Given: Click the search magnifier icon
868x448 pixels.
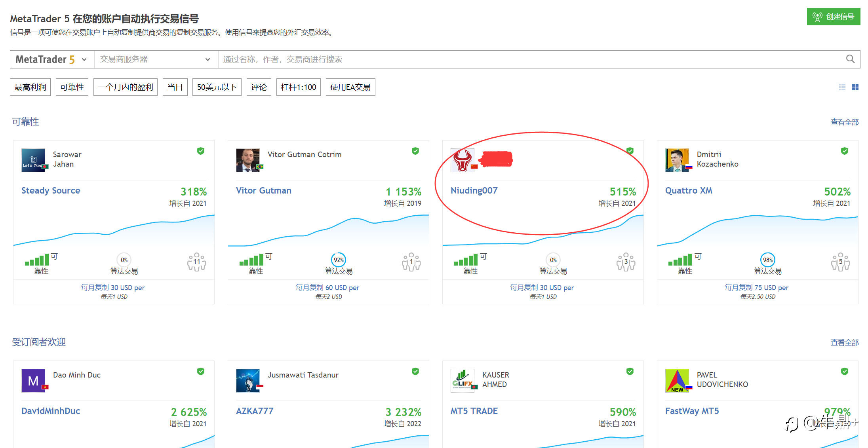Looking at the screenshot, I should (850, 59).
